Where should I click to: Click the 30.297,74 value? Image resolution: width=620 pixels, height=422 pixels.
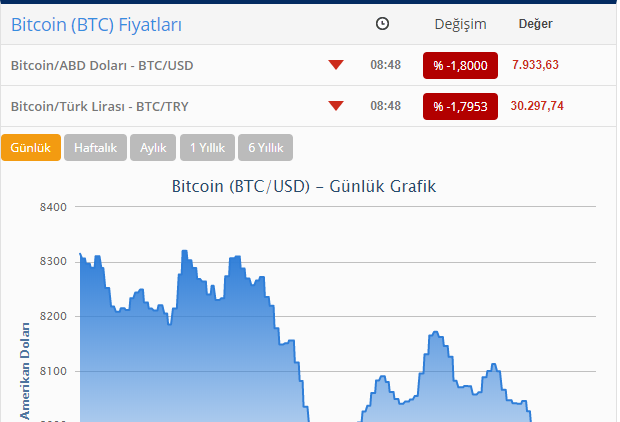(x=537, y=106)
